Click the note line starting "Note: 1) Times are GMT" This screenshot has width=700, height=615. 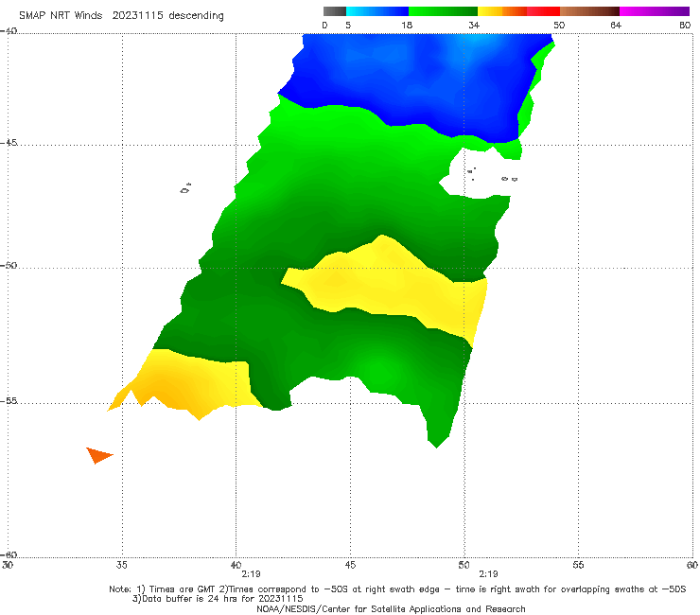[x=397, y=589]
